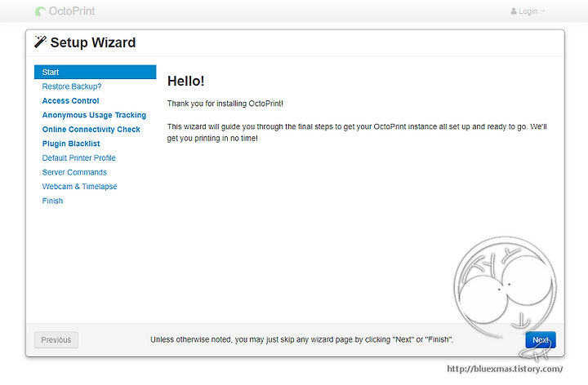Click the "This wizard will guide you" paragraph

point(357,132)
